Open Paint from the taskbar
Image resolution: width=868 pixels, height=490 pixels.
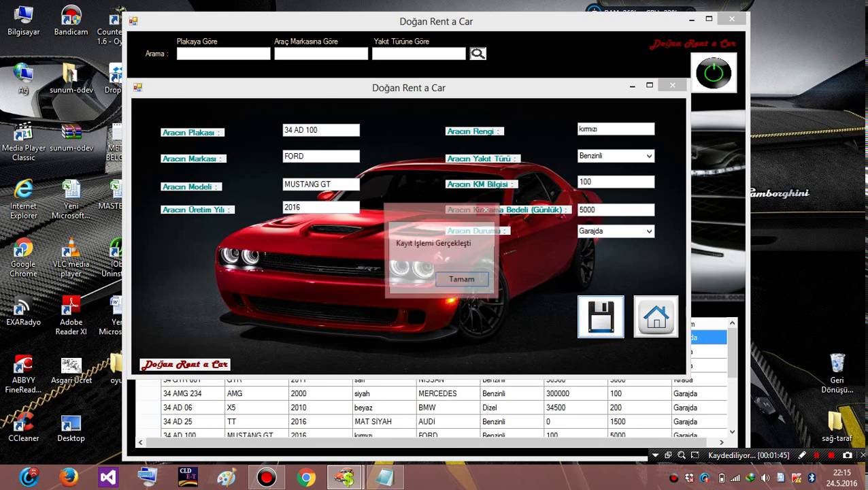[x=227, y=478]
